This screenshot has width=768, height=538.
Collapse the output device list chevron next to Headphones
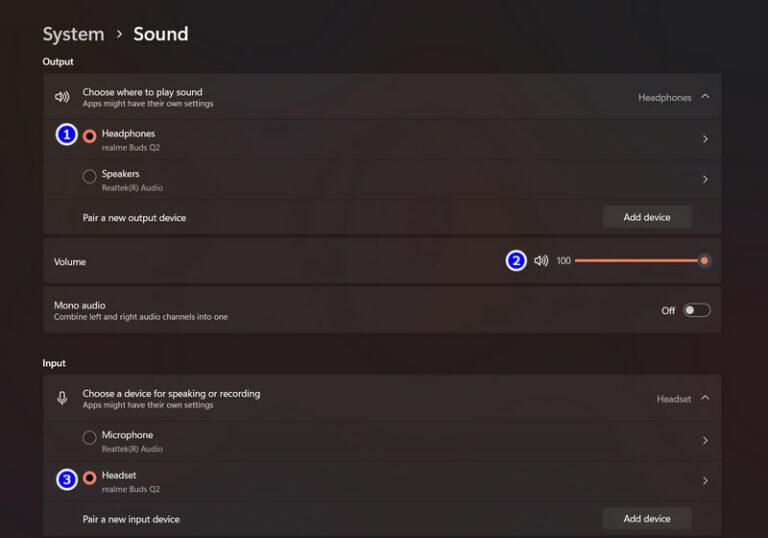(x=705, y=97)
